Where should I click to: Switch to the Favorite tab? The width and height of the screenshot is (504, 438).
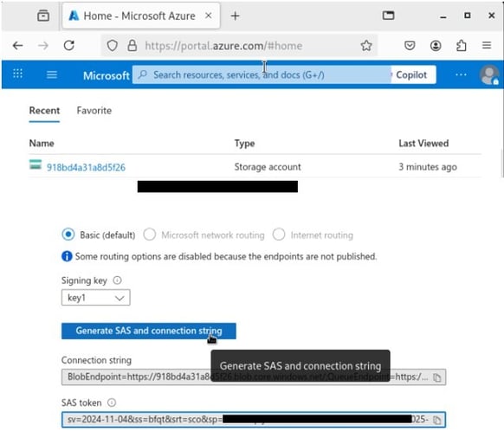pyautogui.click(x=94, y=111)
